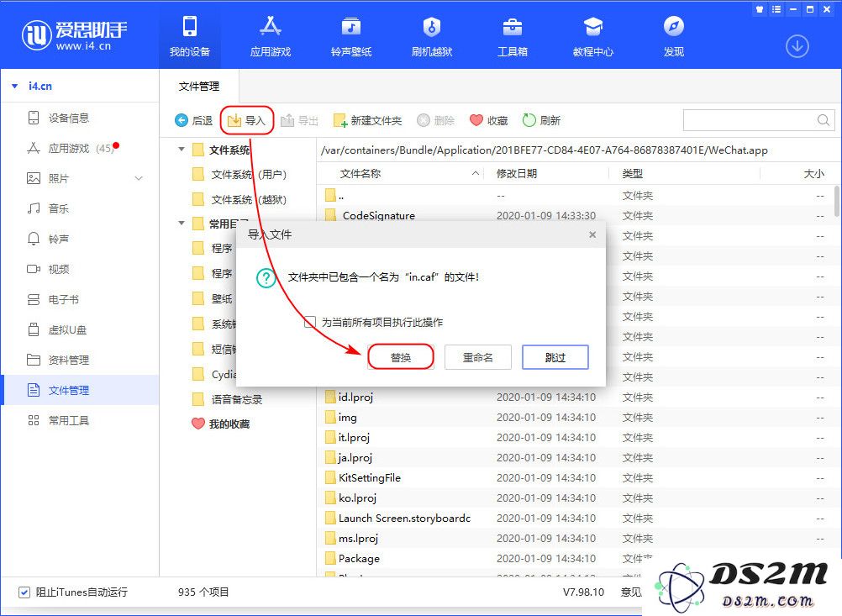Close the 导入文件 dialog
842x616 pixels.
tap(592, 234)
